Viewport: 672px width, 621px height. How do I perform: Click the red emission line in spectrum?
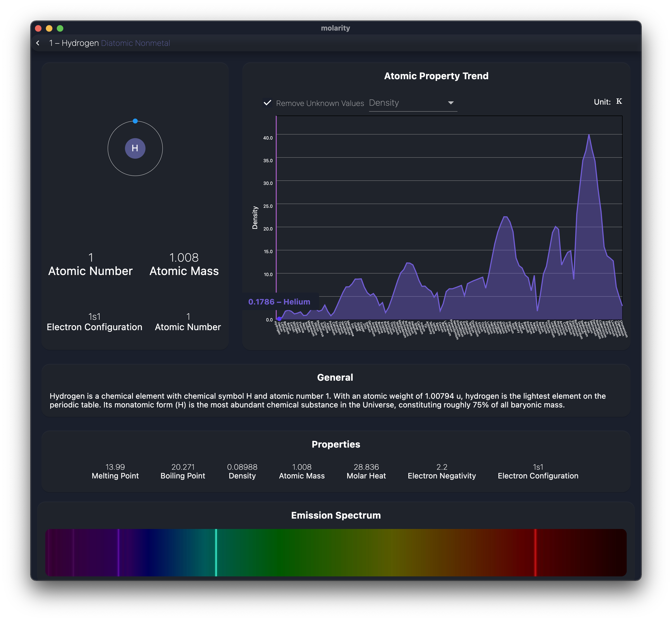tap(535, 552)
